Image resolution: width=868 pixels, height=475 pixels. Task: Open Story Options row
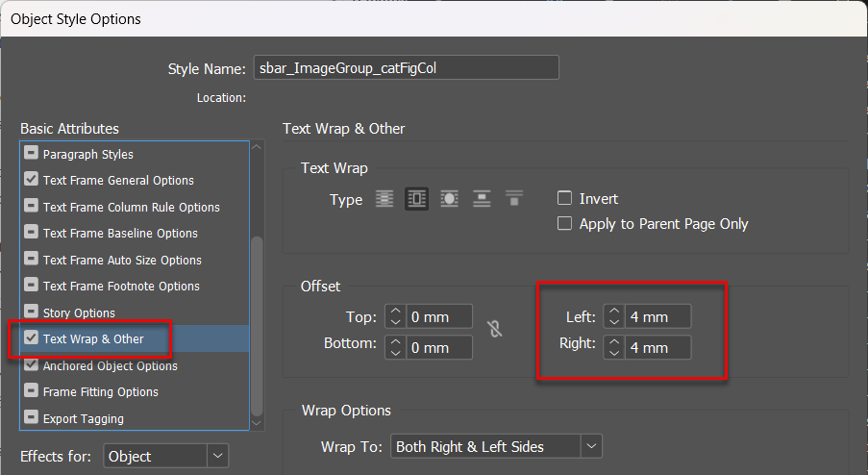click(135, 312)
